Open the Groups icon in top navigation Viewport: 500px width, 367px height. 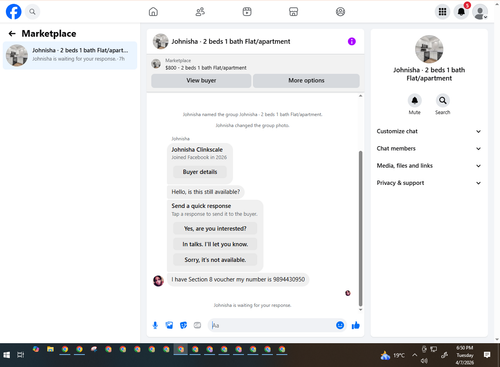click(x=340, y=12)
